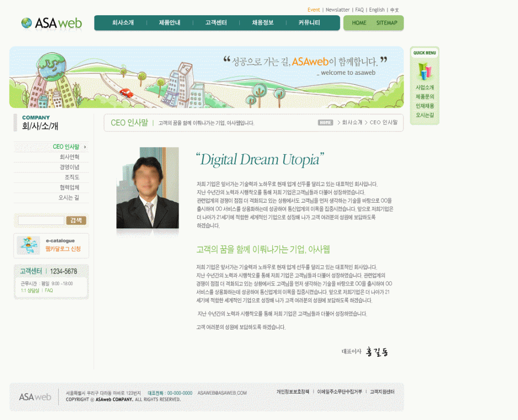Click the 검색 search button
This screenshot has width=518, height=420.
pos(76,220)
